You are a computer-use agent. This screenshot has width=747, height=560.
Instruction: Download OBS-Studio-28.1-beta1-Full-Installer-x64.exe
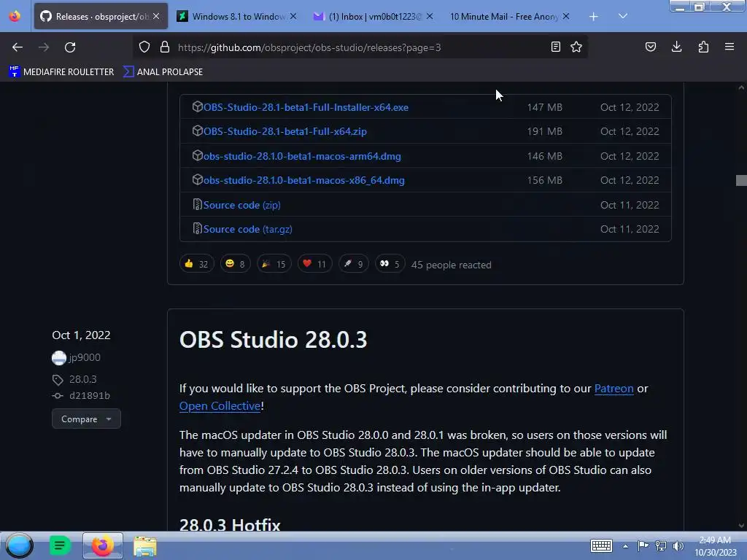click(x=306, y=107)
